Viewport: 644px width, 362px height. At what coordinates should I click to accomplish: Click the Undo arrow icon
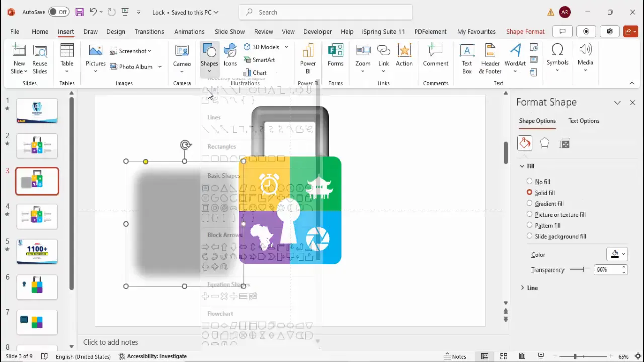pyautogui.click(x=93, y=12)
